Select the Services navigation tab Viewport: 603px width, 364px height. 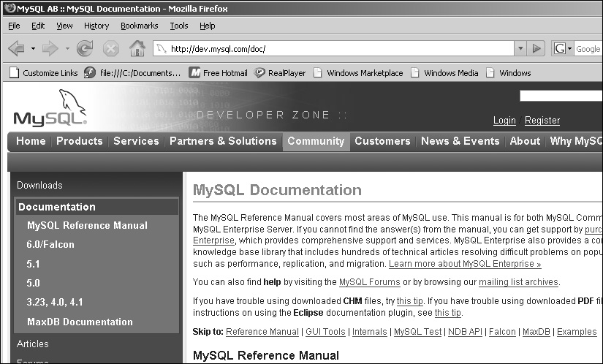tap(136, 141)
